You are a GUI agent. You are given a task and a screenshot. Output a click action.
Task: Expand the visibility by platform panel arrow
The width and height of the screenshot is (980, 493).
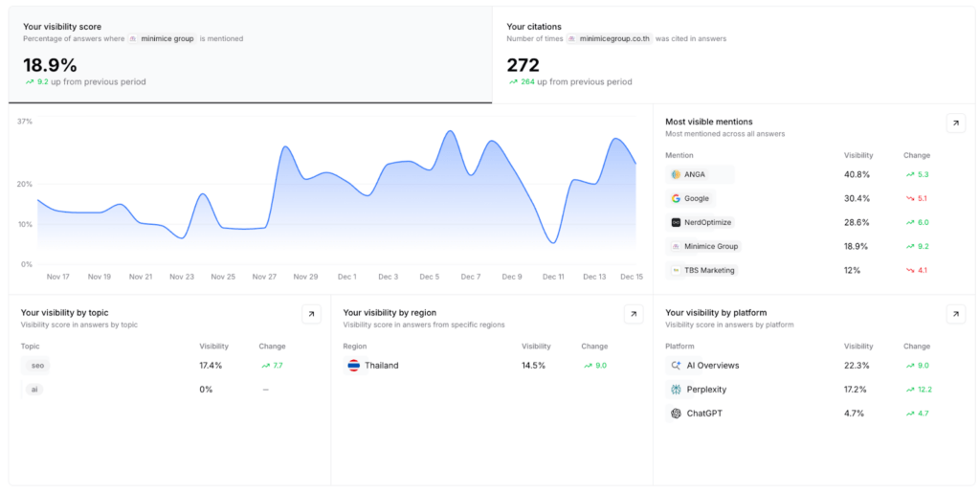[955, 314]
